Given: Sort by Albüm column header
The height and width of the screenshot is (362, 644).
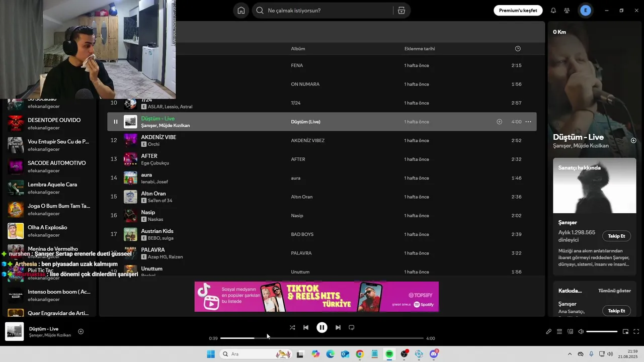Looking at the screenshot, I should pos(298,49).
